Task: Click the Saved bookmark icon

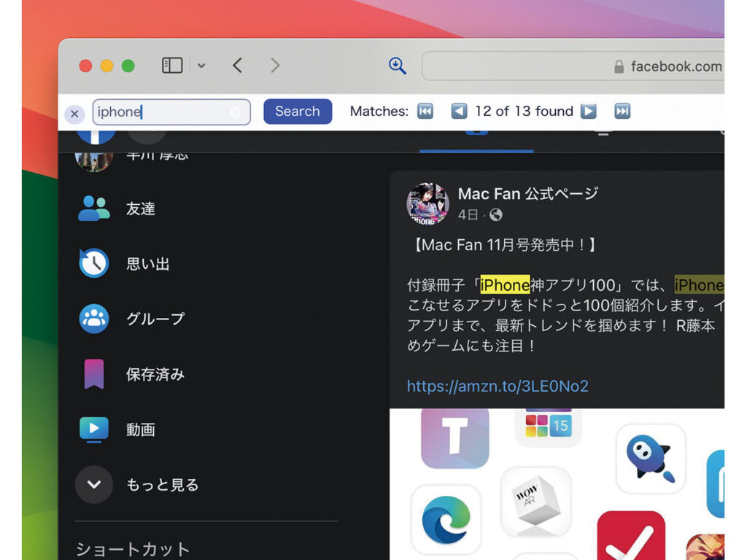Action: point(94,374)
